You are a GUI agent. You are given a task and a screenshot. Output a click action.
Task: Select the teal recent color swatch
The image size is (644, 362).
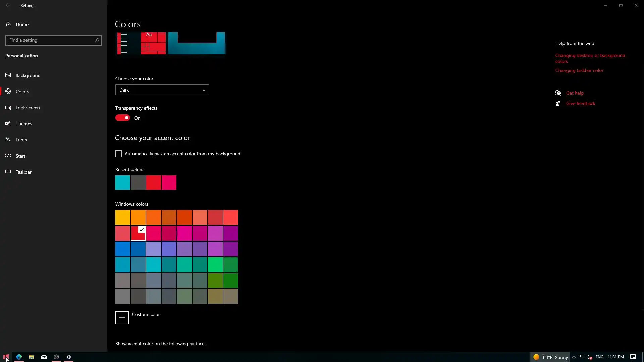tap(123, 183)
